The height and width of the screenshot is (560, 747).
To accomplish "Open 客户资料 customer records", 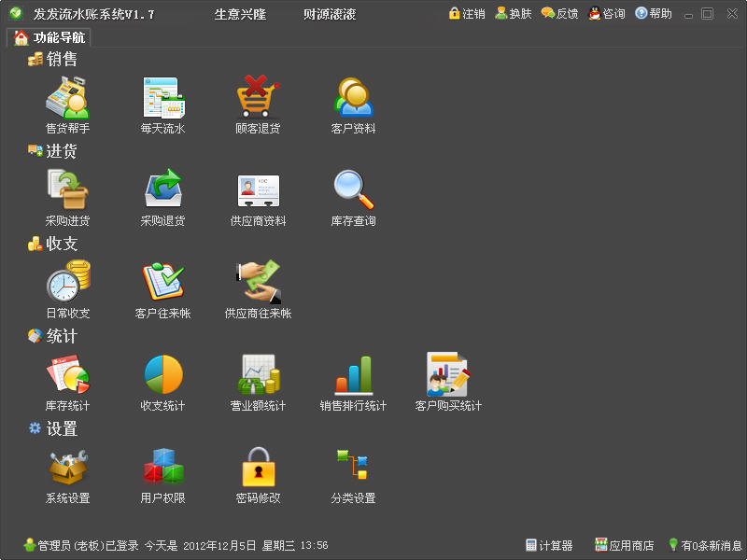I will point(353,105).
